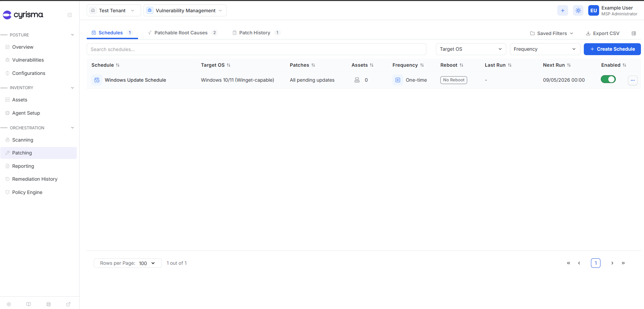Toggle light theme sun icon
Image resolution: width=644 pixels, height=309 pixels.
[578, 11]
